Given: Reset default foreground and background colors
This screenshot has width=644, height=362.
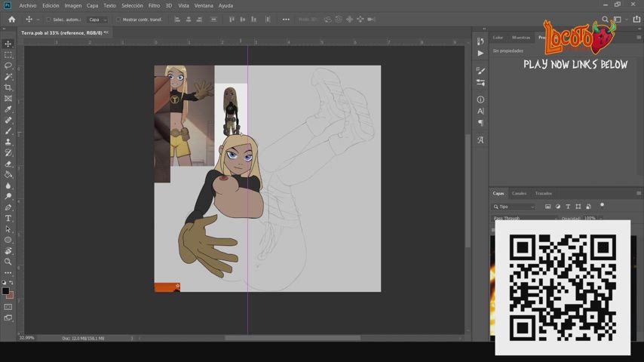Looking at the screenshot, I should (x=4, y=283).
